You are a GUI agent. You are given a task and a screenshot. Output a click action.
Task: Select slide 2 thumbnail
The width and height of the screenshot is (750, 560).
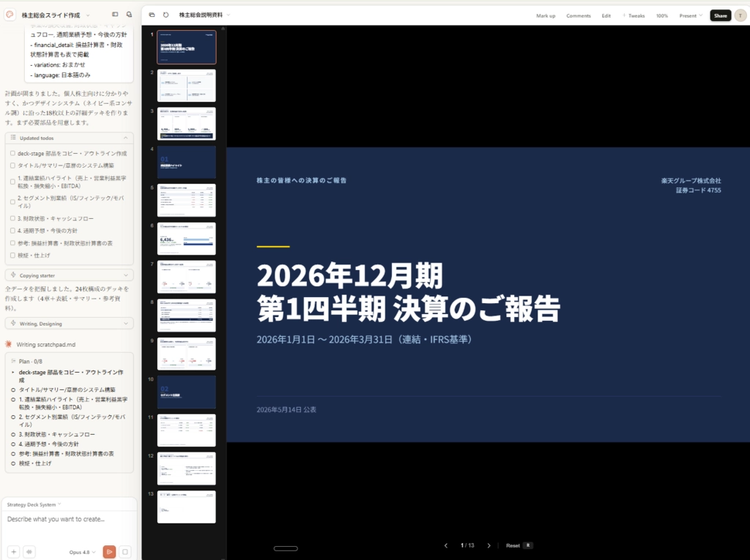[187, 86]
